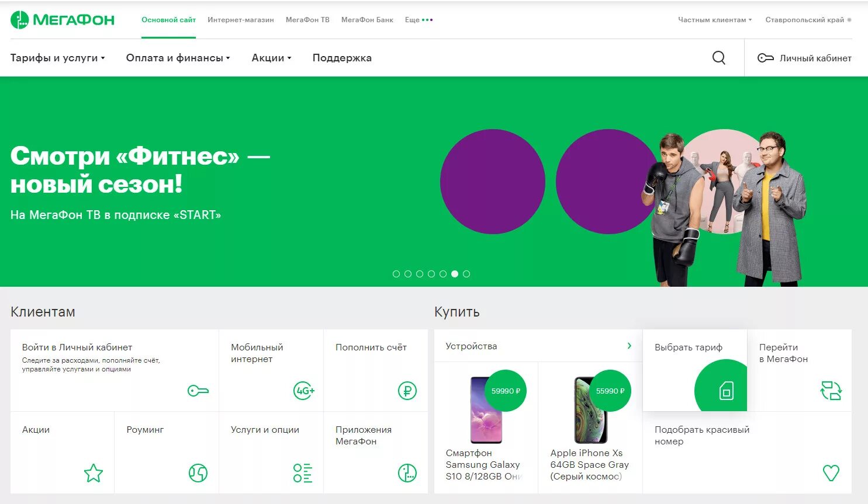The height and width of the screenshot is (504, 868).
Task: Select the sixth carousel indicator dot
Action: point(455,273)
